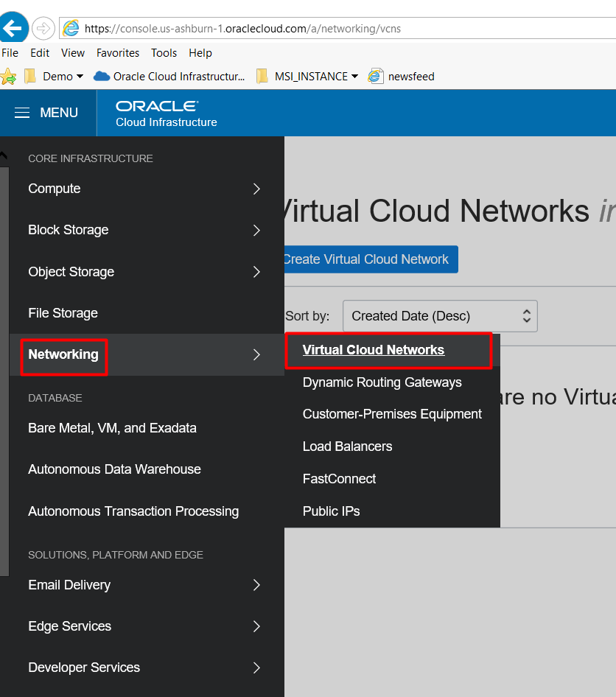The image size is (616, 697).
Task: Click the menu scroll-up arrow
Action: pos(4,155)
